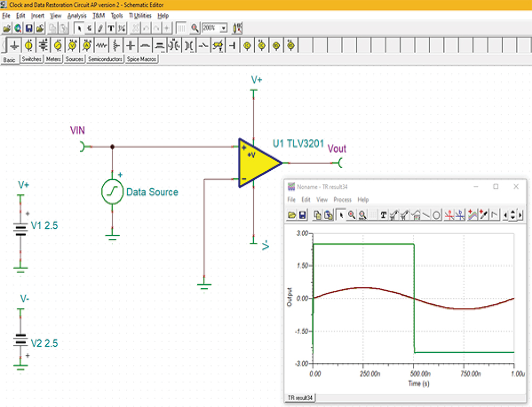The image size is (532, 407).
Task: Select the Data Source symbol in the schematic
Action: coord(112,191)
